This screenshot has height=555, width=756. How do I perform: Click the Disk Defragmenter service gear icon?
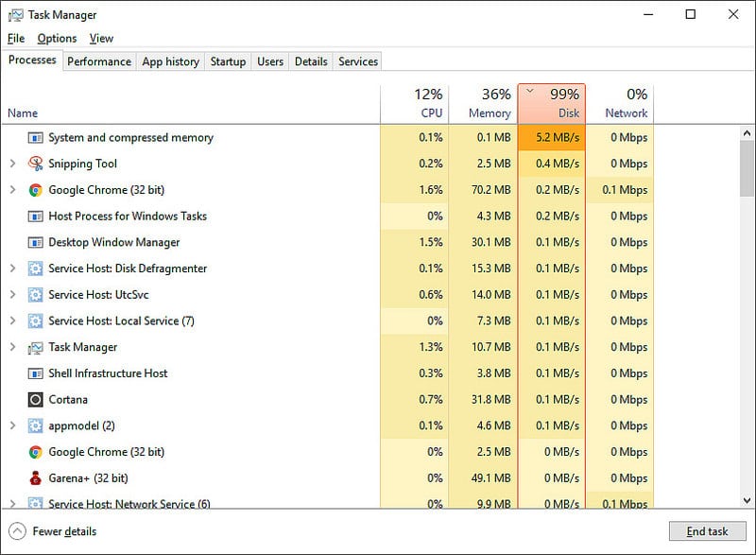pos(35,269)
